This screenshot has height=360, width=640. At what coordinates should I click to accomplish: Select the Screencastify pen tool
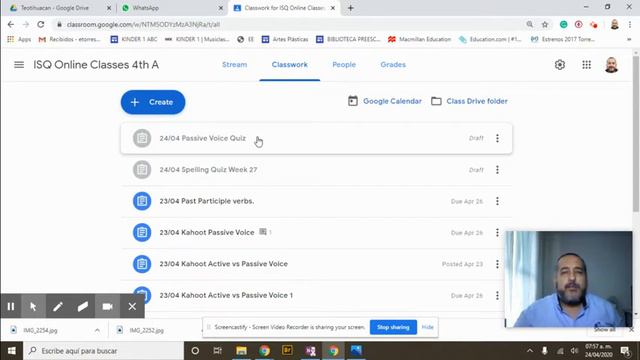tap(58, 306)
